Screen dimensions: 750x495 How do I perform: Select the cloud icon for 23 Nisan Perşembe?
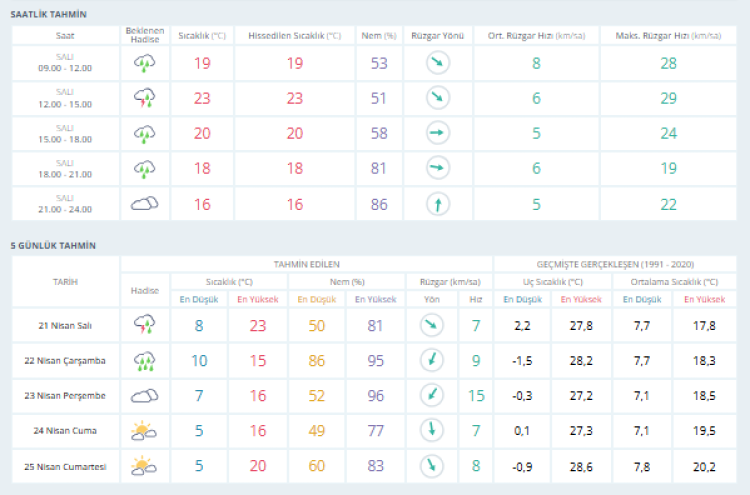point(145,395)
